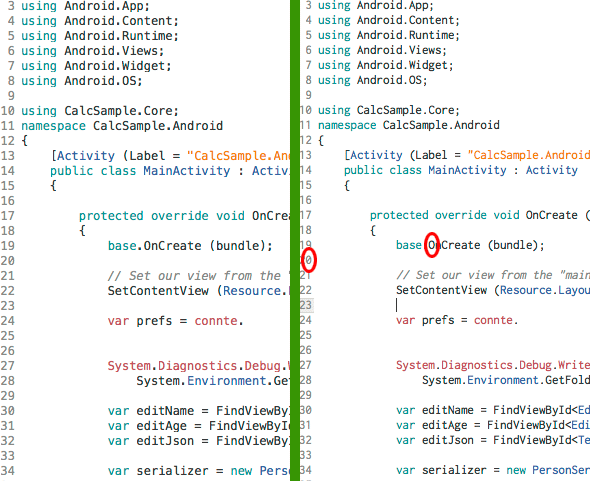Click 'Android.Views' in the right editor pane
590x481 pixels.
click(x=398, y=50)
